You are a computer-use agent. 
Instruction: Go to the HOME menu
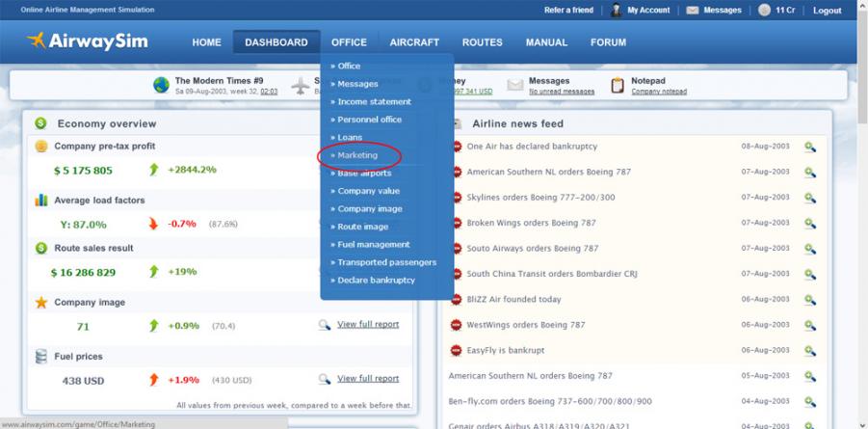click(206, 42)
